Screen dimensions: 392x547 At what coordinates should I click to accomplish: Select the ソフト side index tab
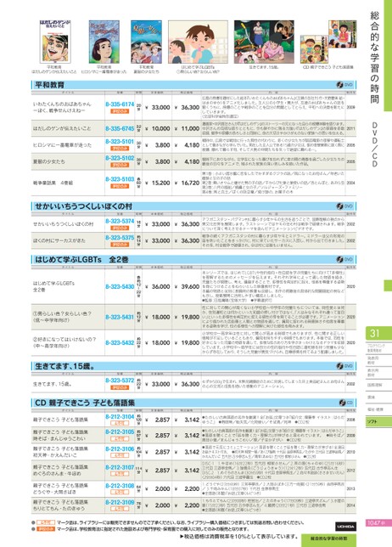pos(378,422)
